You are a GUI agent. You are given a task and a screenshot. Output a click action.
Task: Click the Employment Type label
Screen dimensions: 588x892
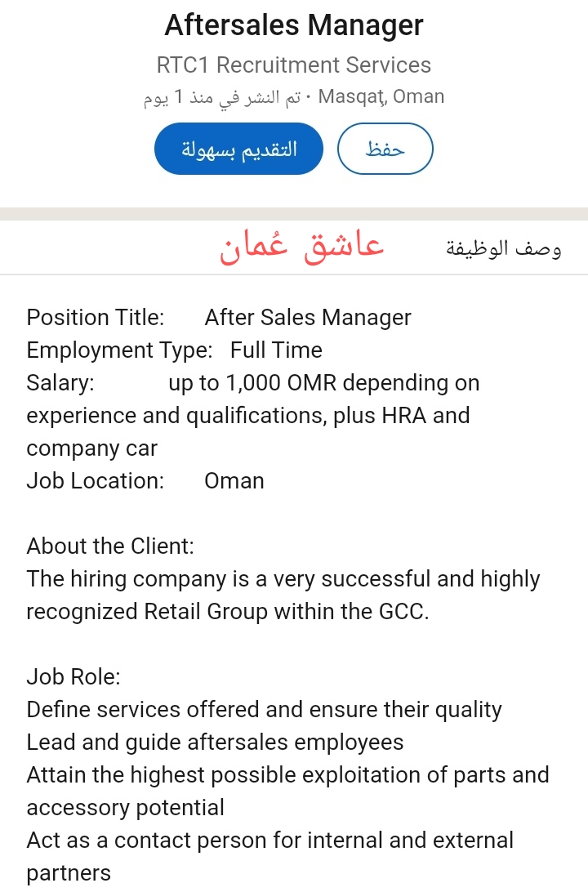click(119, 350)
